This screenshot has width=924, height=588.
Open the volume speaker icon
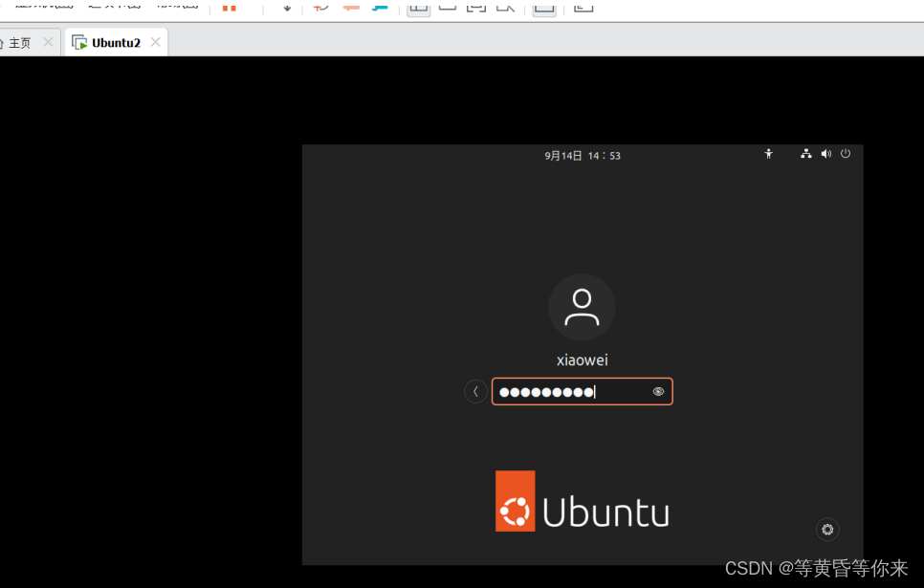[x=826, y=154]
